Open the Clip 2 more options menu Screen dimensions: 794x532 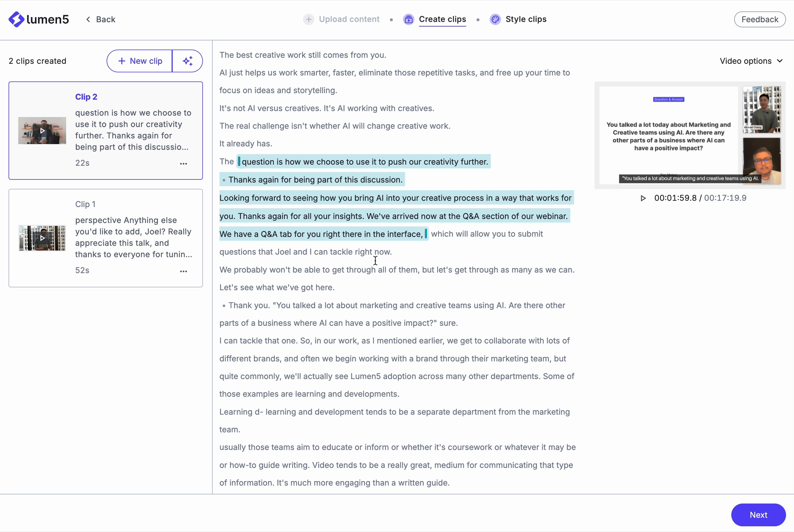[x=183, y=163]
